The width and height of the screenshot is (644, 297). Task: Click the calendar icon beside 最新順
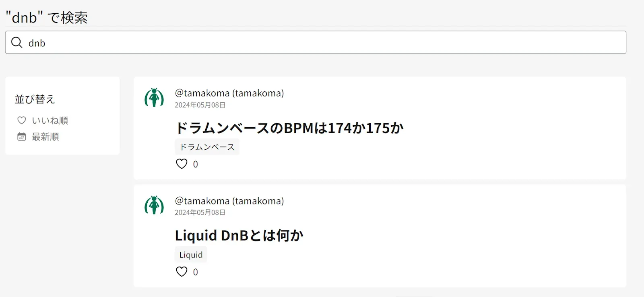point(22,137)
